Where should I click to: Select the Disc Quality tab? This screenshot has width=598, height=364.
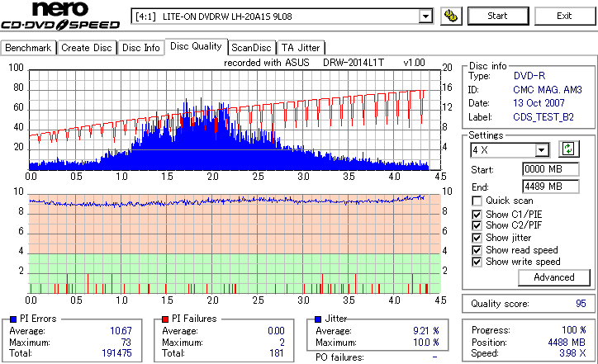196,46
